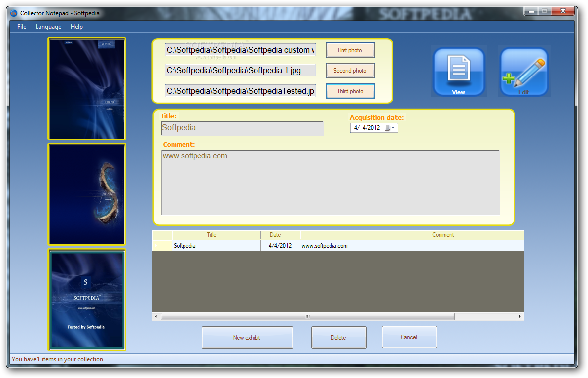The height and width of the screenshot is (378, 588).
Task: Click the horizontal scrollbar right arrow
Action: [520, 316]
